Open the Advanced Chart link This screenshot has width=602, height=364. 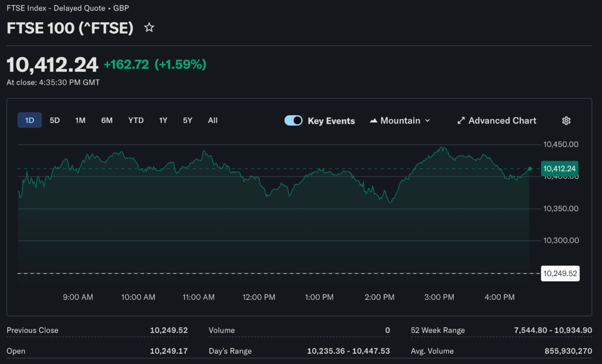coord(502,121)
